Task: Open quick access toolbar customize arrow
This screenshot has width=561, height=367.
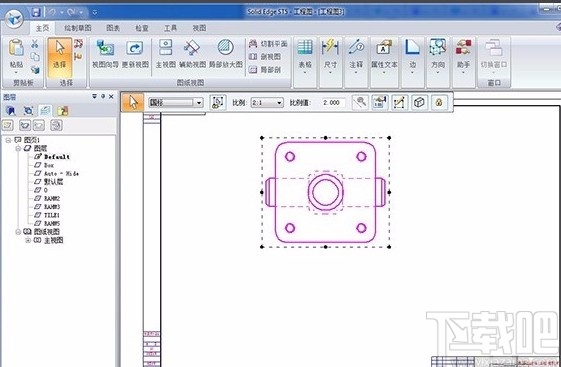Action: click(x=94, y=13)
